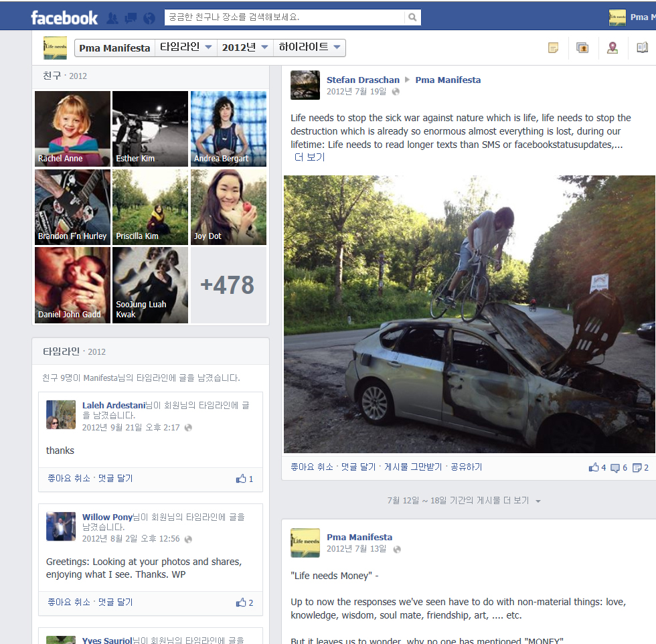Click the share count icon showing 2
The image size is (656, 644).
tap(637, 468)
